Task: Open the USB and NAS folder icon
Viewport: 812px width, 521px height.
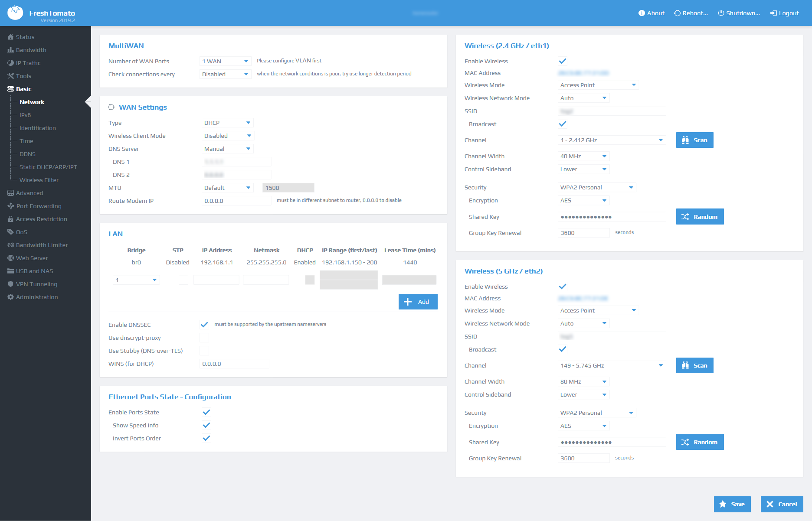Action: (x=10, y=271)
